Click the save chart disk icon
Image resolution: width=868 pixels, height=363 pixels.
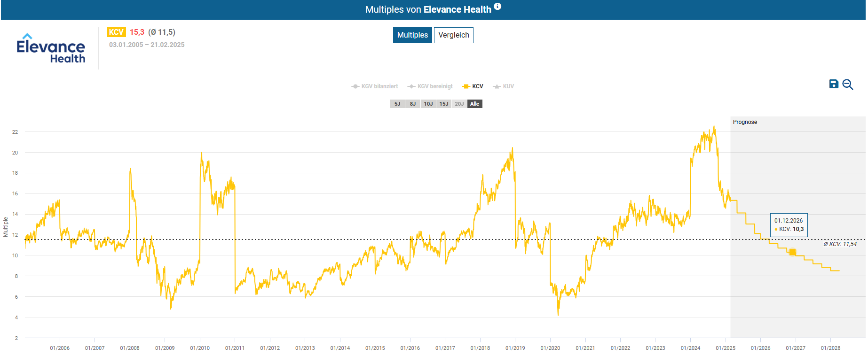[x=833, y=84]
